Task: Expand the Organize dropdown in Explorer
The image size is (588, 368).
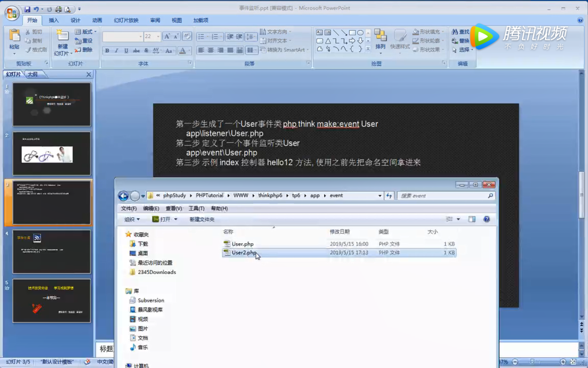Action: click(x=132, y=219)
